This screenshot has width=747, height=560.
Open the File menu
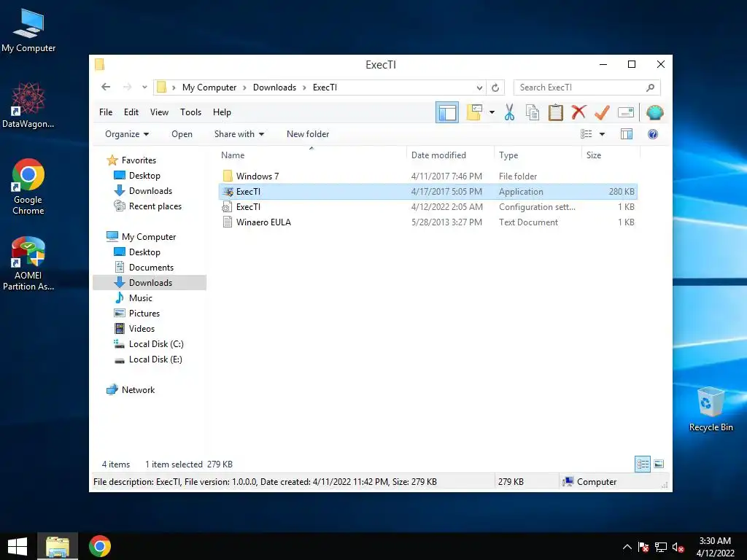pyautogui.click(x=106, y=112)
